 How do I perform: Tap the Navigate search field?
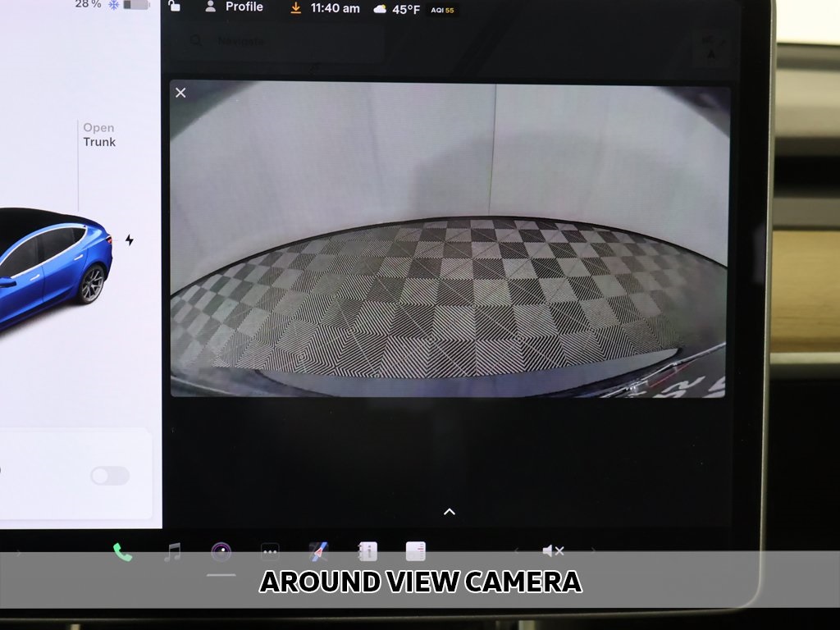[279, 41]
